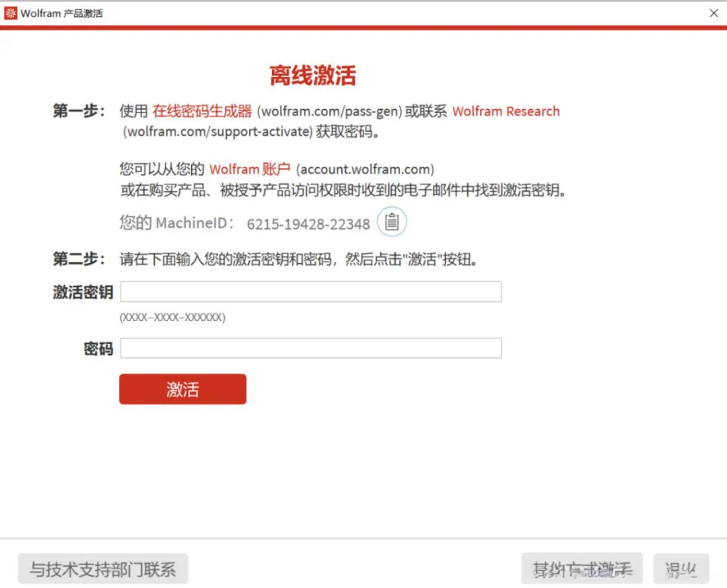Click the wolfram.com/support-activate text
The width and height of the screenshot is (727, 588).
[218, 132]
